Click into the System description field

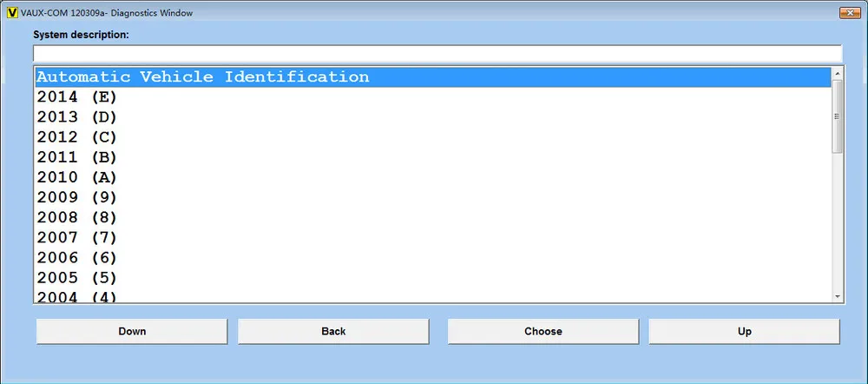[x=437, y=53]
